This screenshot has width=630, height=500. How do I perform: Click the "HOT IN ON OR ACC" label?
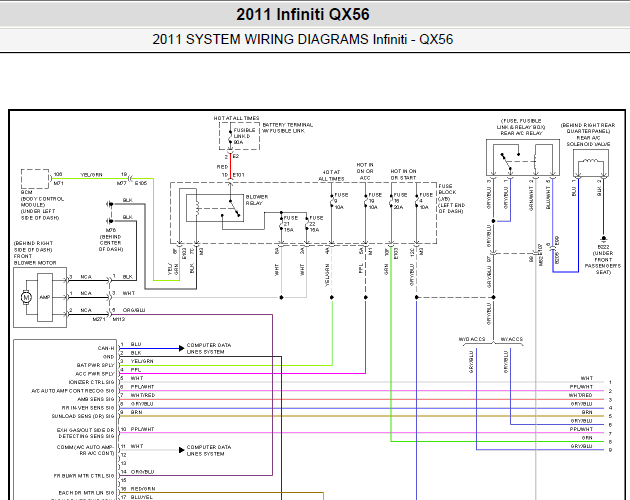(x=365, y=171)
